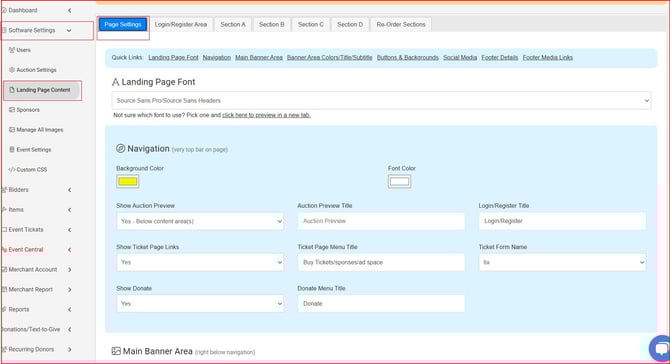Click the Auction Settings gear icon
Screen dimensions: 670x364
12,70
